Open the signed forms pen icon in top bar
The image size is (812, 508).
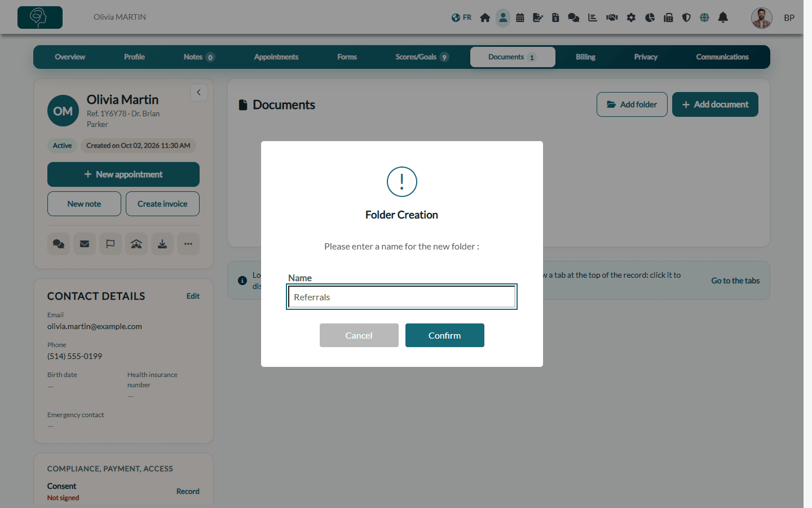tap(538, 17)
